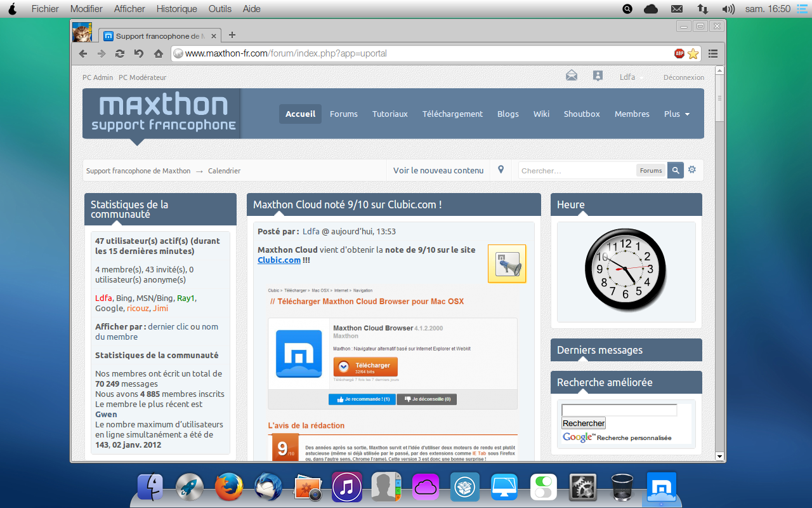Open the home page with the house icon
The image size is (812, 508).
point(159,54)
